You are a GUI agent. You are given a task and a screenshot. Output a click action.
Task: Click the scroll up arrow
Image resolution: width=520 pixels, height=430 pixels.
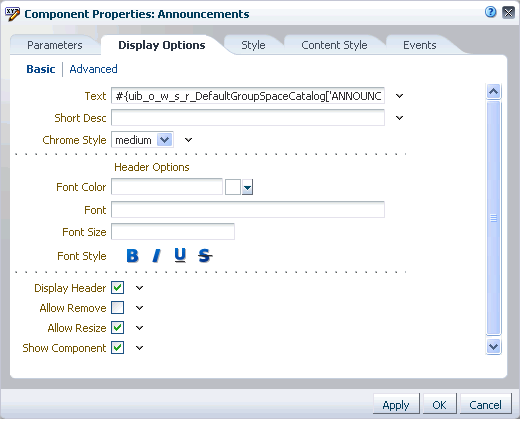[x=493, y=91]
